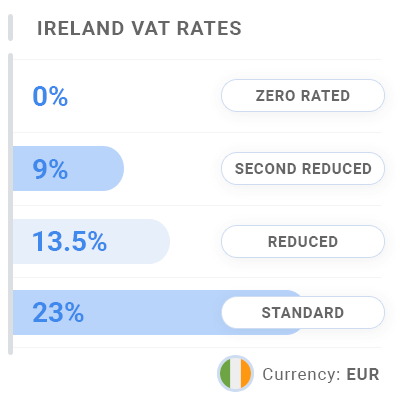Click the 9% rate text
This screenshot has width=400, height=400.
coord(50,169)
